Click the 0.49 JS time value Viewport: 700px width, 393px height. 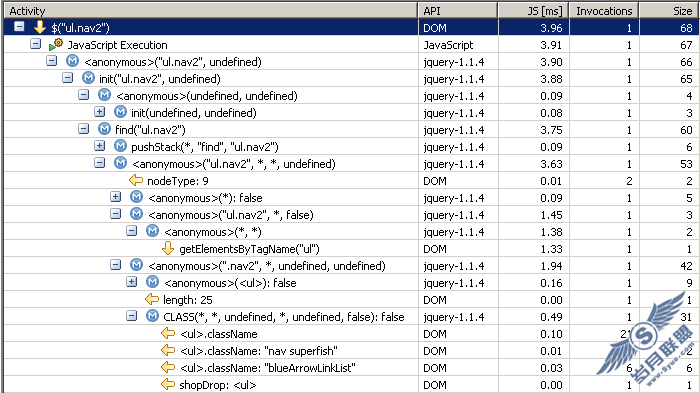click(x=551, y=317)
